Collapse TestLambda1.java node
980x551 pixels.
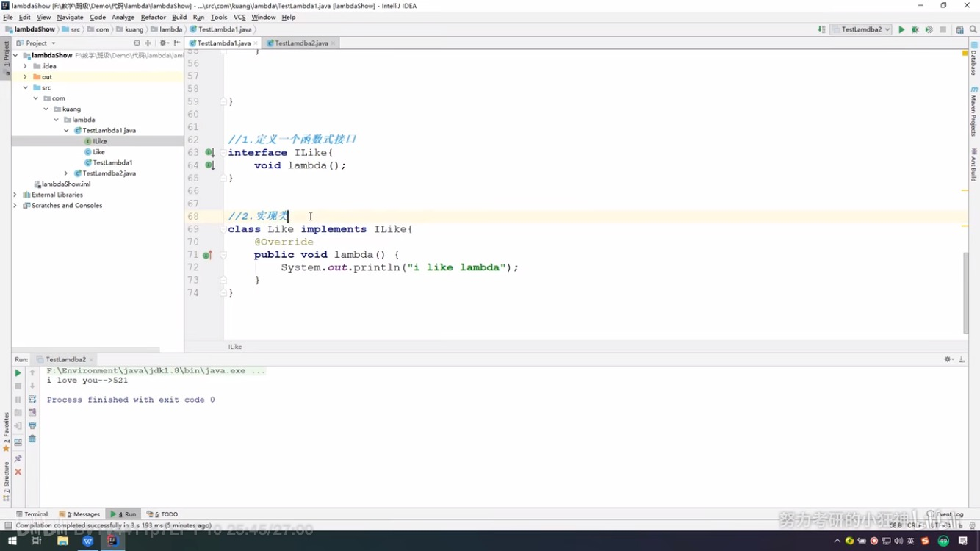coord(67,130)
